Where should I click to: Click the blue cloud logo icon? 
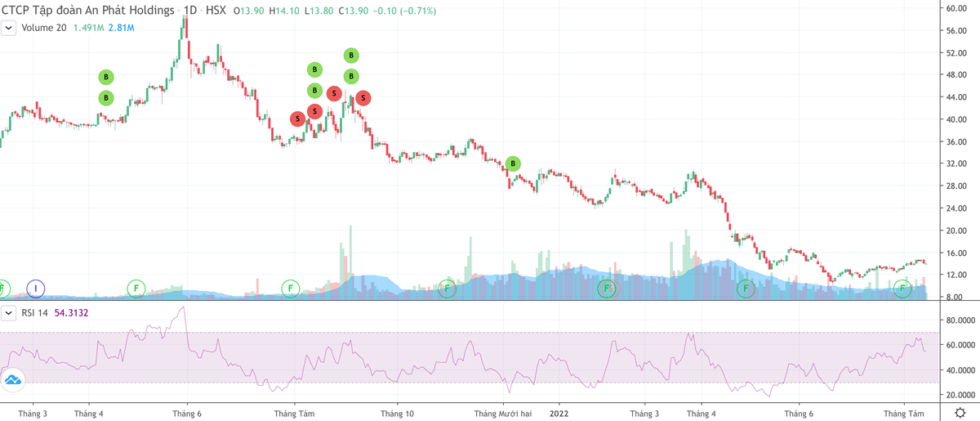coord(13,378)
